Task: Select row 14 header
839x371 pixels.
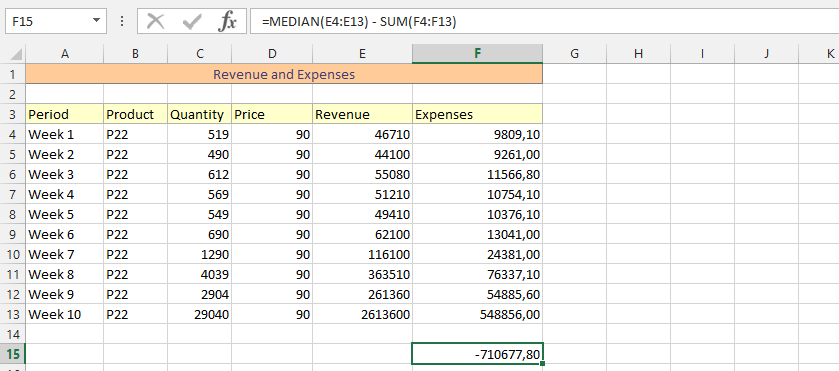Action: tap(13, 334)
